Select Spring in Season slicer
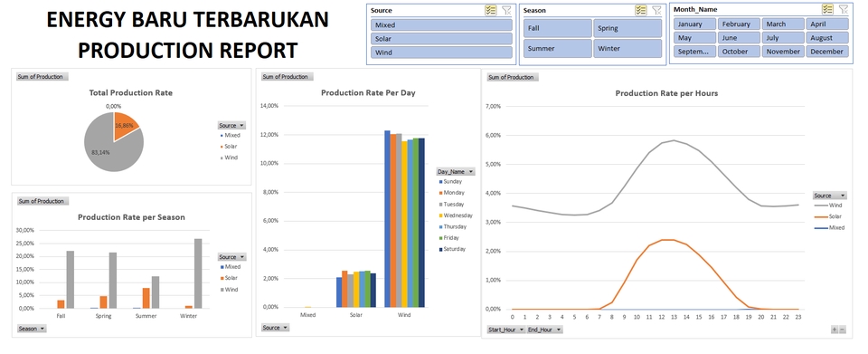 coord(627,28)
